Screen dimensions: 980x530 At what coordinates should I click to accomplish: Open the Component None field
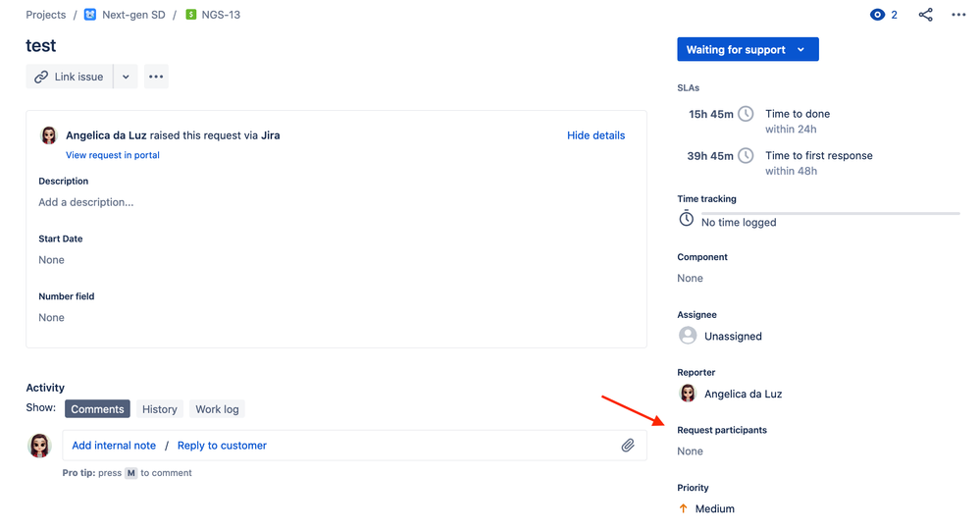[690, 278]
